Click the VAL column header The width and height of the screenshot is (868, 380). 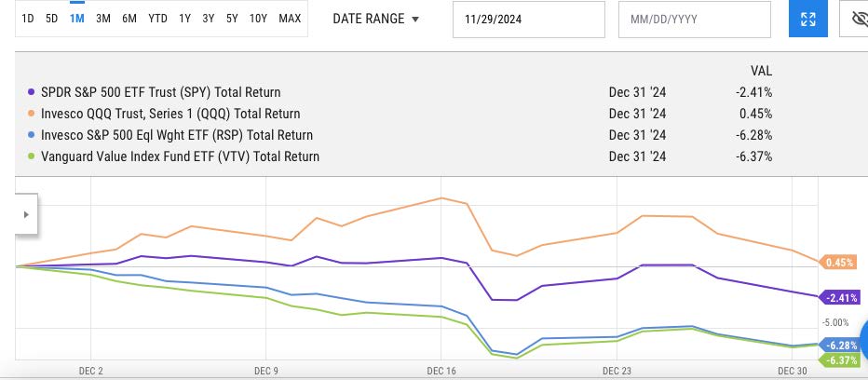click(761, 71)
